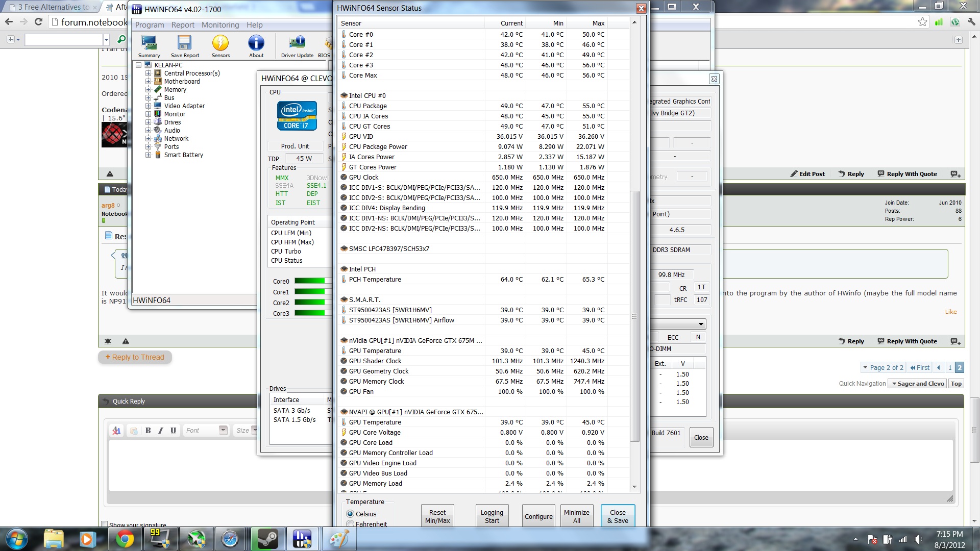Click the Core0 green usage bar
Screen dimensions: 980x551
tap(313, 281)
